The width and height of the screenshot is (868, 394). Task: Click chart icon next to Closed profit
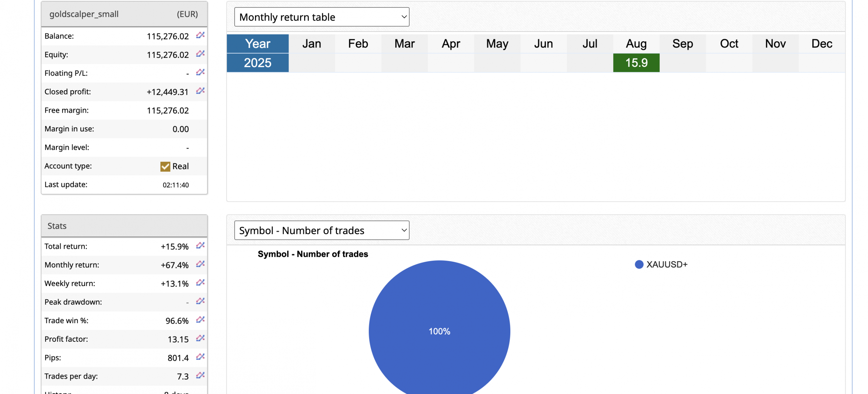[x=200, y=91]
